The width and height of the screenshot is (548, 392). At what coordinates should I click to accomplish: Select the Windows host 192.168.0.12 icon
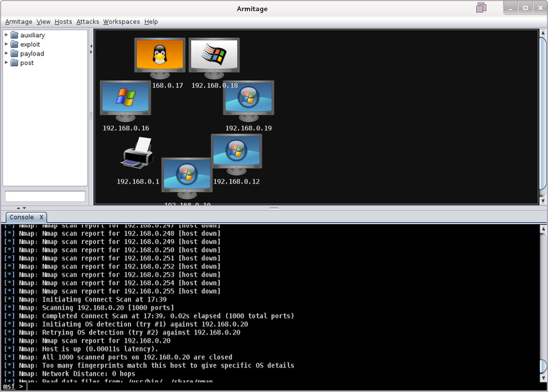pyautogui.click(x=236, y=154)
